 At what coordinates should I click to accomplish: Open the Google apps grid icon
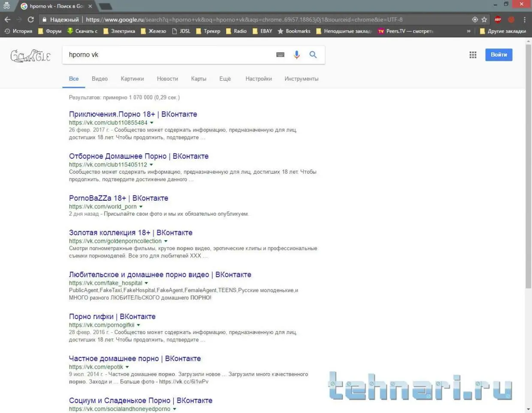point(473,54)
